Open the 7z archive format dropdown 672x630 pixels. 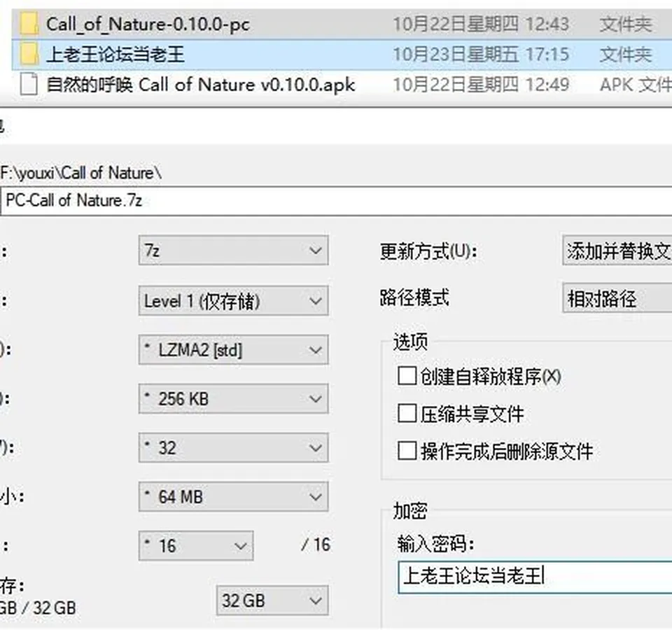[x=234, y=251]
